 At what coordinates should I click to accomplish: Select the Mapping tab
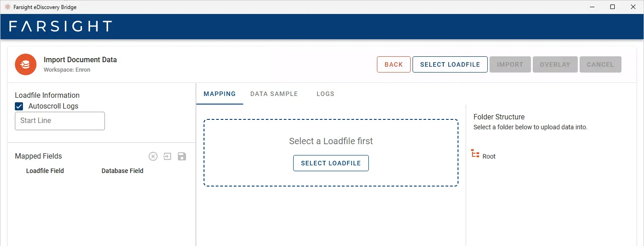219,94
